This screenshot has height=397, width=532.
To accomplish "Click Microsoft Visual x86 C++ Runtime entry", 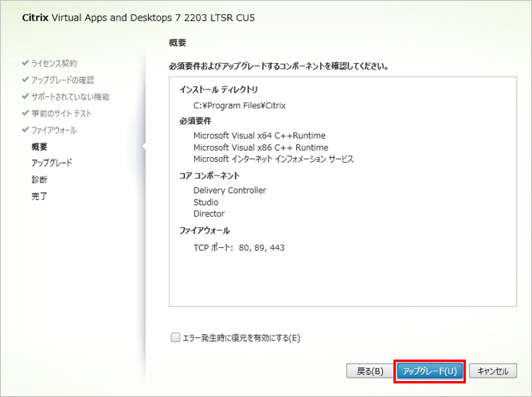I will point(261,147).
